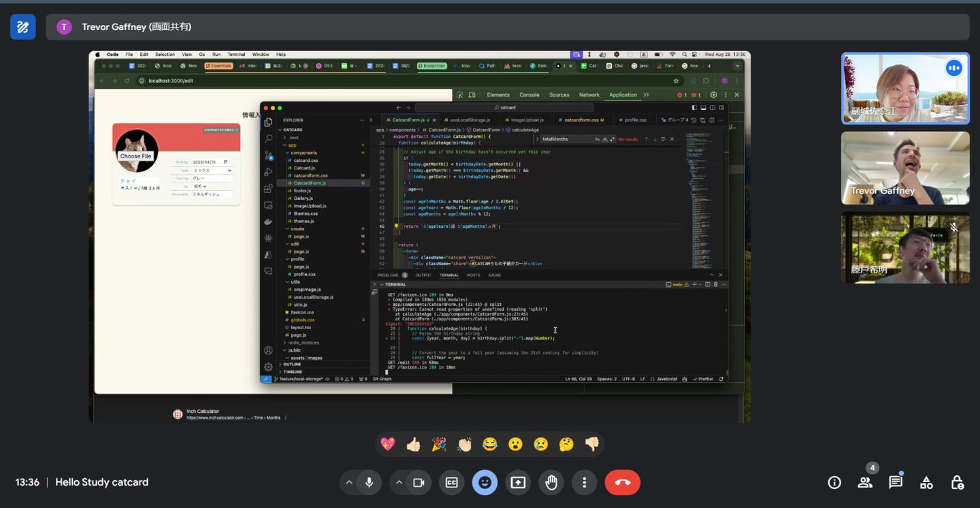Open audio settings chevron beside microphone
Viewport: 980px width, 508px height.
(x=349, y=482)
